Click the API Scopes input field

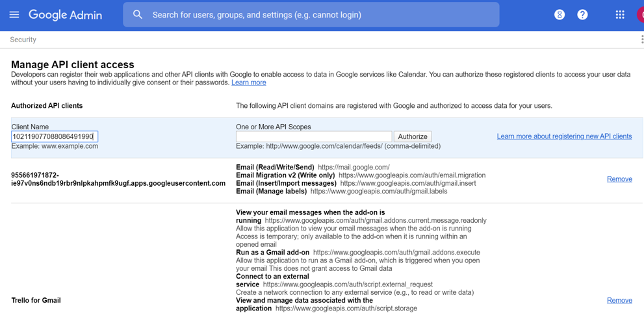tap(314, 136)
